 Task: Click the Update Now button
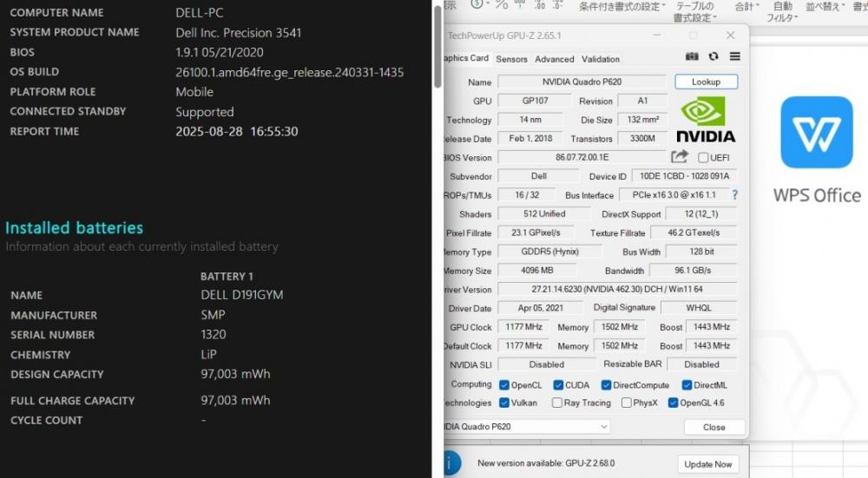tap(707, 464)
